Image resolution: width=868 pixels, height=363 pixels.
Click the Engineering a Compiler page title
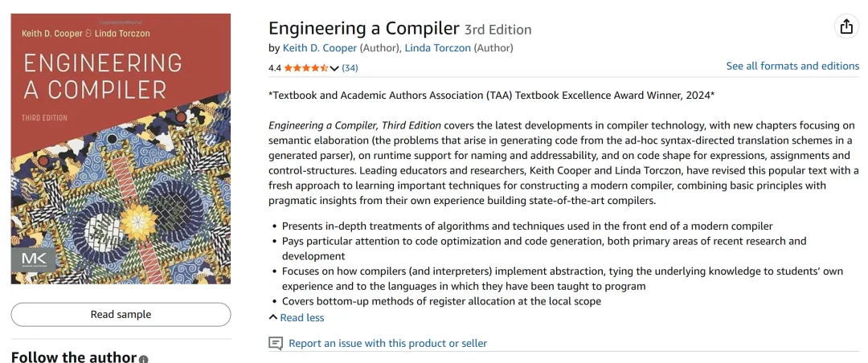pyautogui.click(x=363, y=28)
